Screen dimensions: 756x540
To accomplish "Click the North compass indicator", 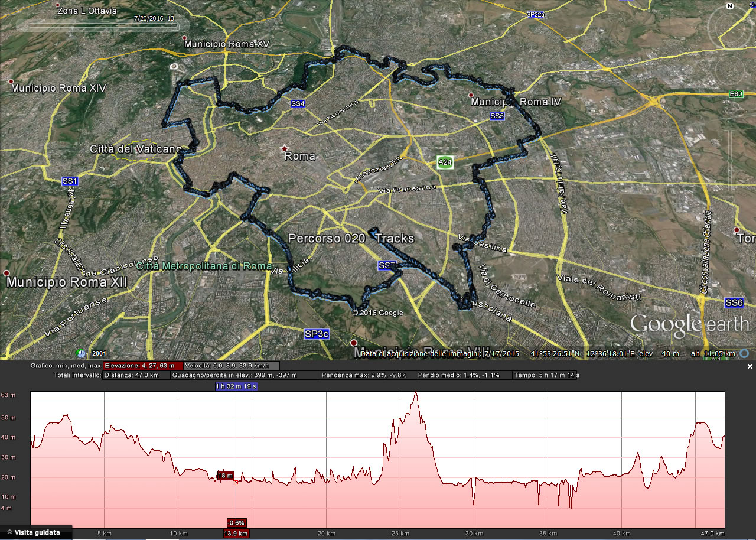I will tap(730, 7).
